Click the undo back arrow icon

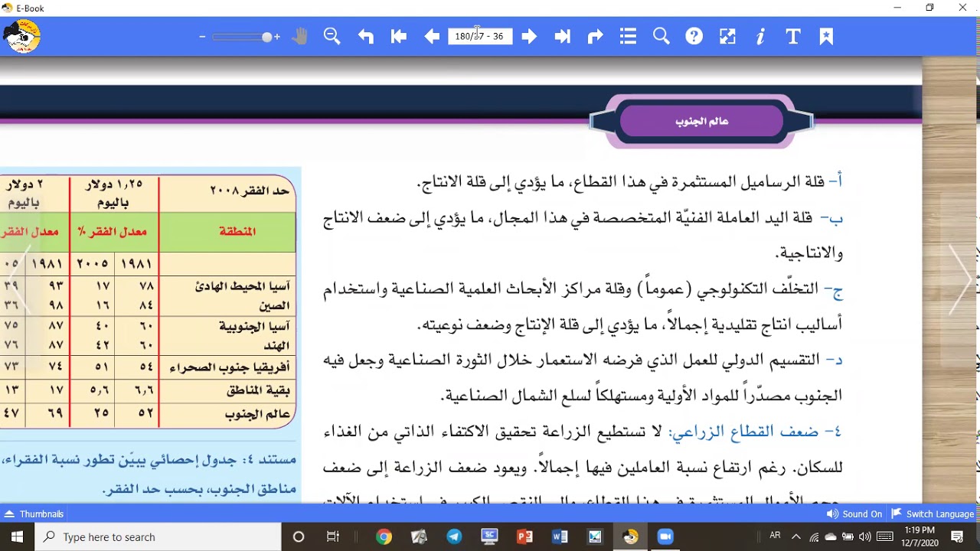365,36
